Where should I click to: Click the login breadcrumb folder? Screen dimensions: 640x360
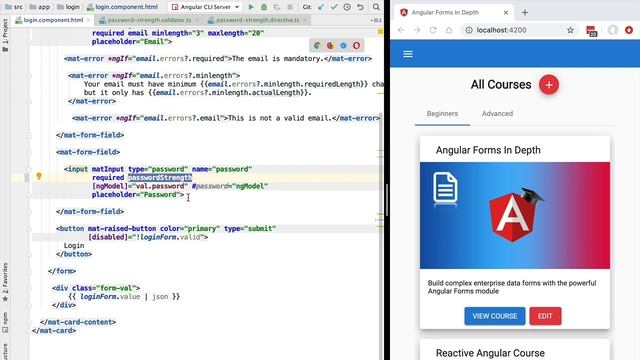click(69, 7)
